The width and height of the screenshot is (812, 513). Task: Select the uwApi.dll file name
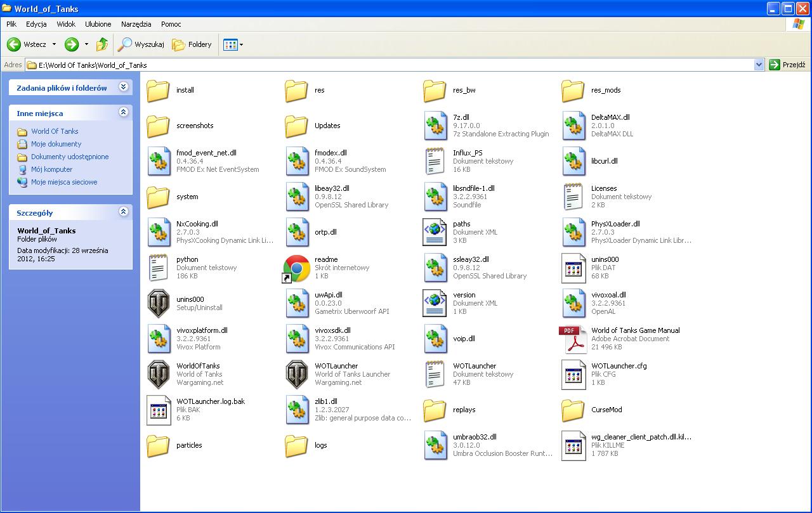tap(329, 295)
